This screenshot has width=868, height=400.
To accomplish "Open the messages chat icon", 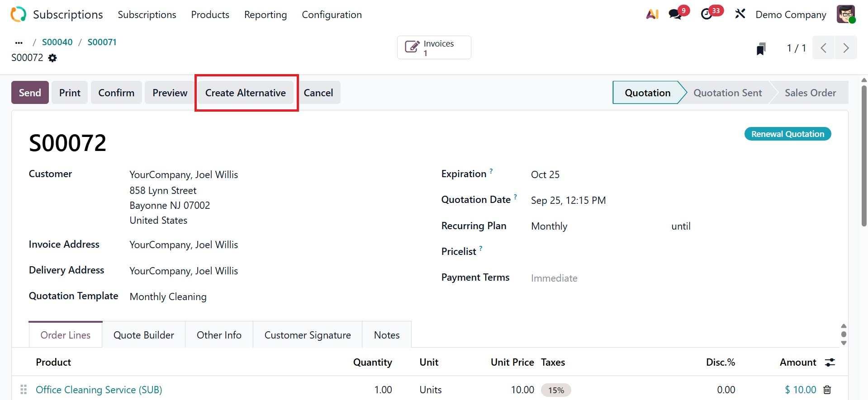I will point(676,14).
